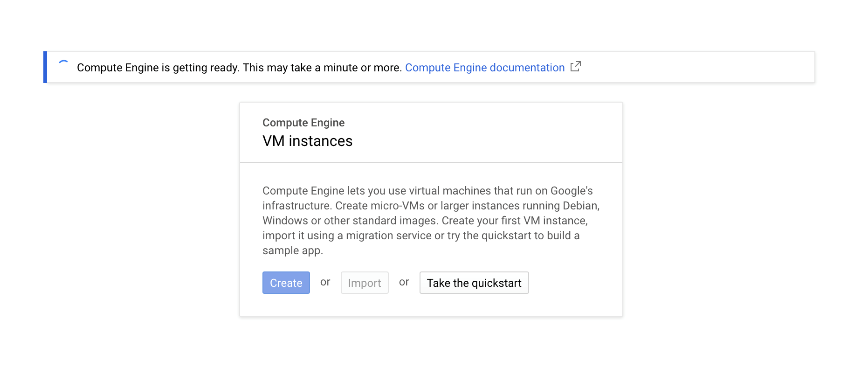Click the 'Compute Engine is getting ready' message

(158, 68)
